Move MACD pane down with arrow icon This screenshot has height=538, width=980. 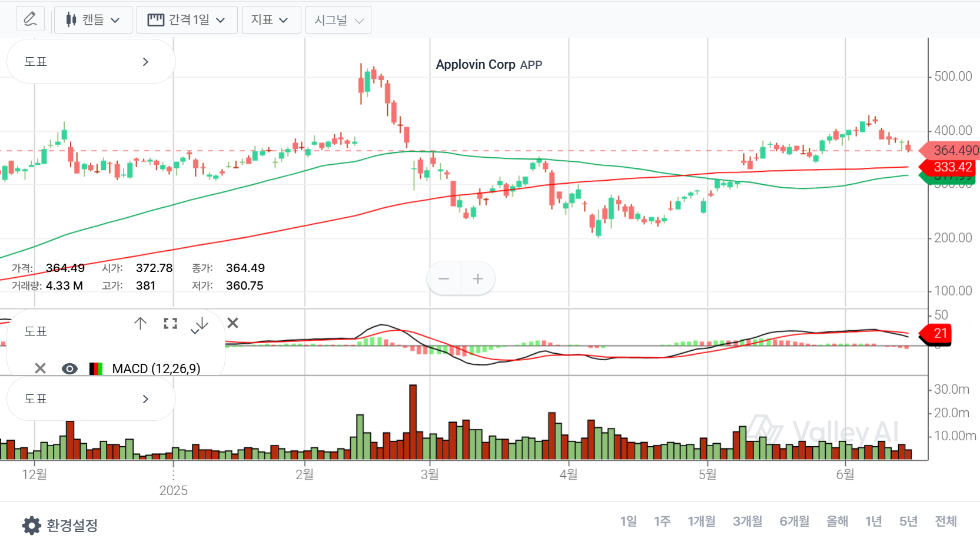coord(201,324)
